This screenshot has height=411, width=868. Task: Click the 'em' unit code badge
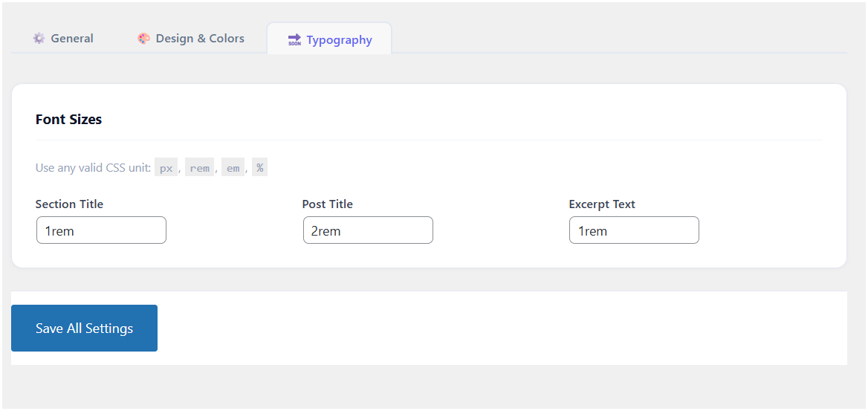pos(233,168)
